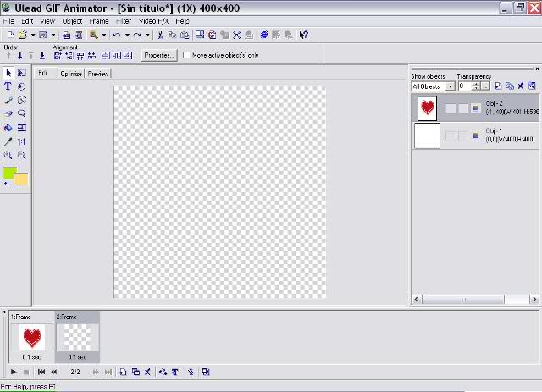Viewport: 542px width, 392px height.
Task: Open the Video F/X menu
Action: coord(154,21)
